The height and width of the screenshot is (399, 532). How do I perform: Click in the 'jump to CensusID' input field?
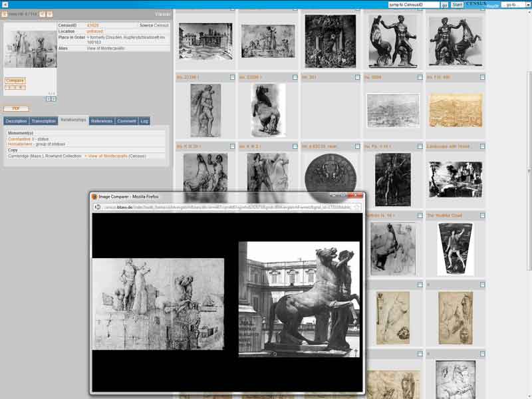[x=414, y=5]
